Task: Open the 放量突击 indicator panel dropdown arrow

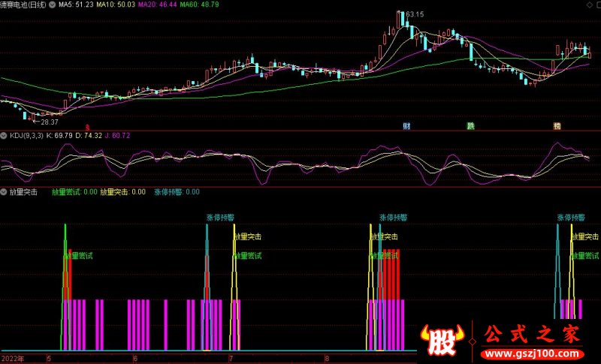Action: [4, 192]
